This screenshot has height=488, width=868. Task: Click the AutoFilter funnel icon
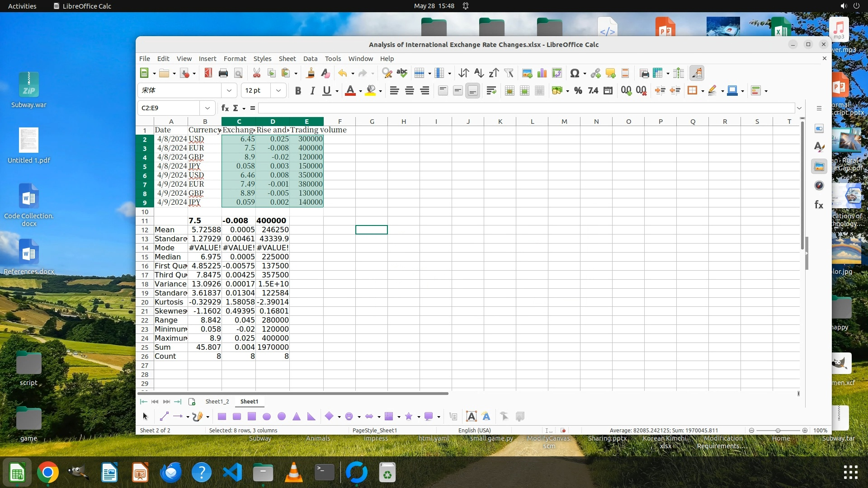509,73
